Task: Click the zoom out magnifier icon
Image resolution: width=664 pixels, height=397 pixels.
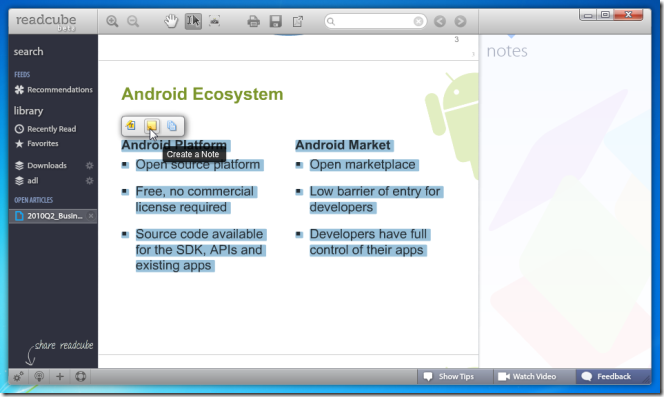Action: [x=133, y=21]
